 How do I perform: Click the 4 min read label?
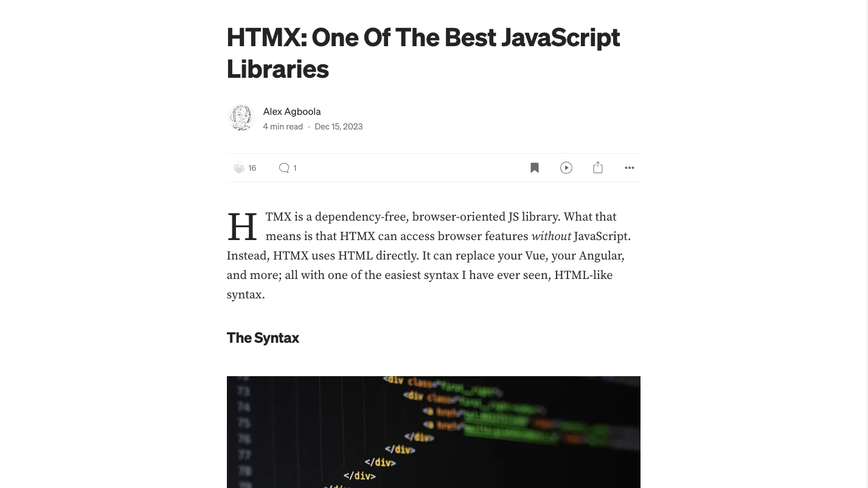pos(282,126)
